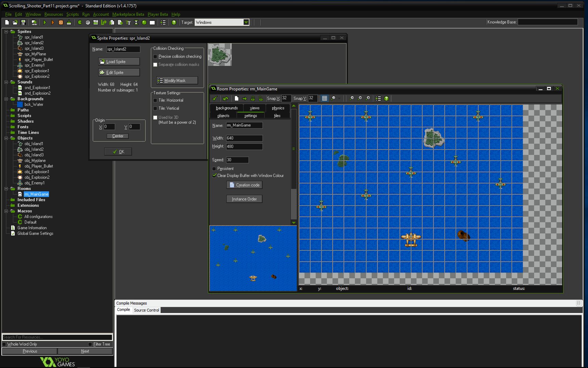Viewport: 588px width, 368px height.
Task: Undo last change in room editor
Action: coord(226,98)
